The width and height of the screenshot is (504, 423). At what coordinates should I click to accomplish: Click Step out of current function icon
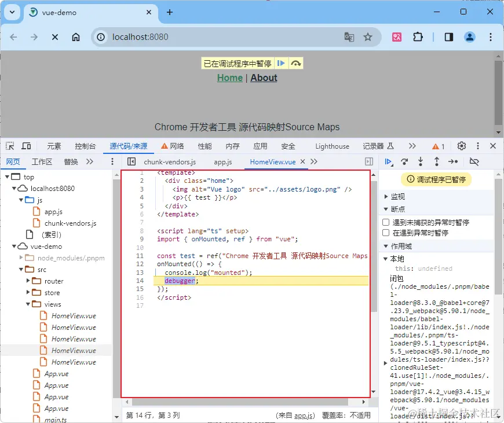tap(436, 161)
